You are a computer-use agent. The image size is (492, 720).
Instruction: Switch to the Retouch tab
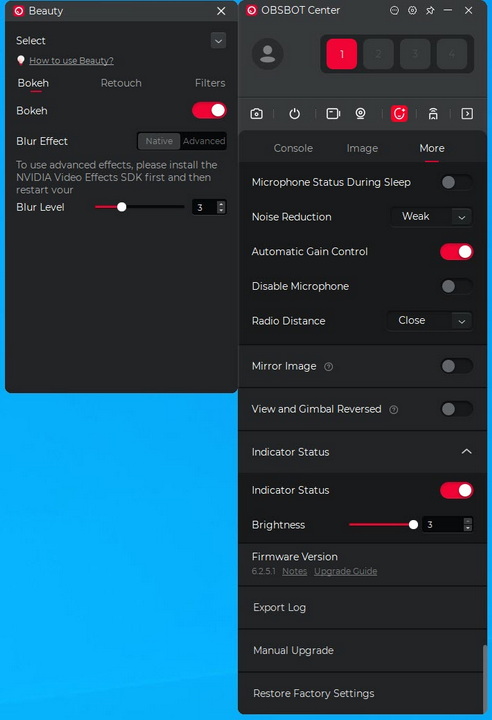[x=121, y=83]
